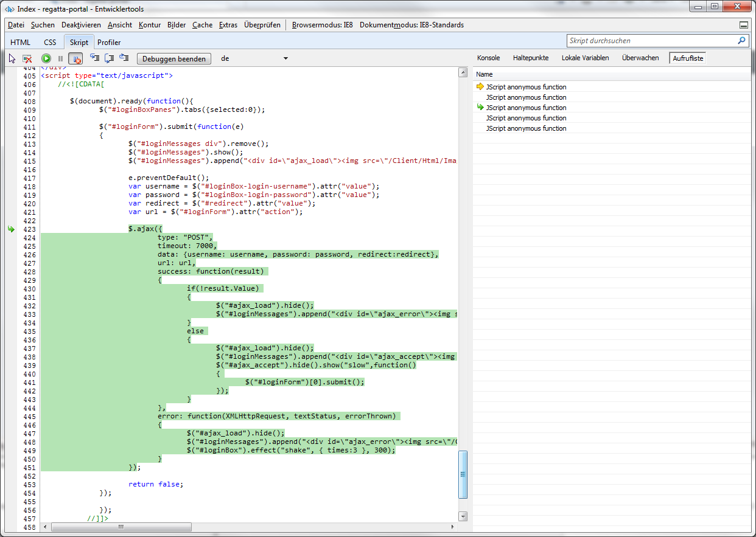The image size is (756, 537).
Task: Open the Dokumentmodus: IE8-Standards menu
Action: click(x=411, y=25)
